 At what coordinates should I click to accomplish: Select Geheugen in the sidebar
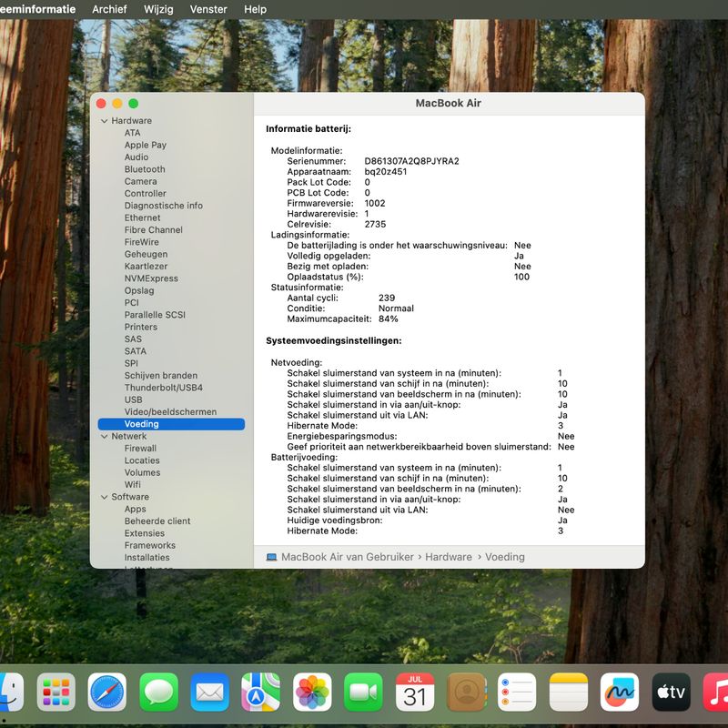(147, 254)
